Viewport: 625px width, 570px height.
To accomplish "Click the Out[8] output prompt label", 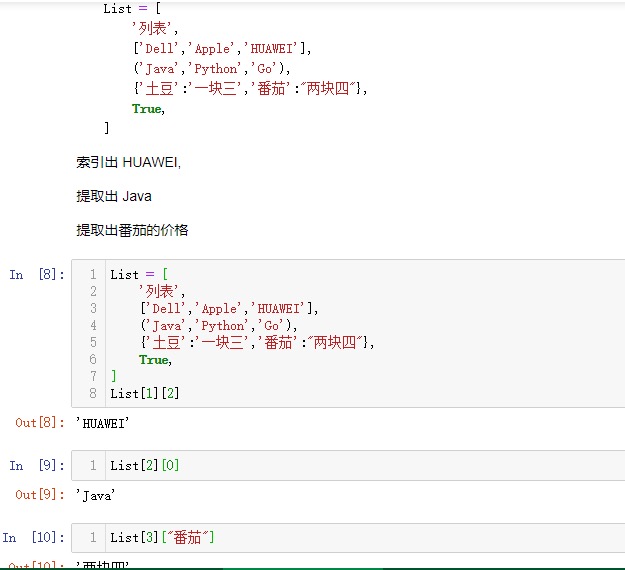I will (40, 423).
